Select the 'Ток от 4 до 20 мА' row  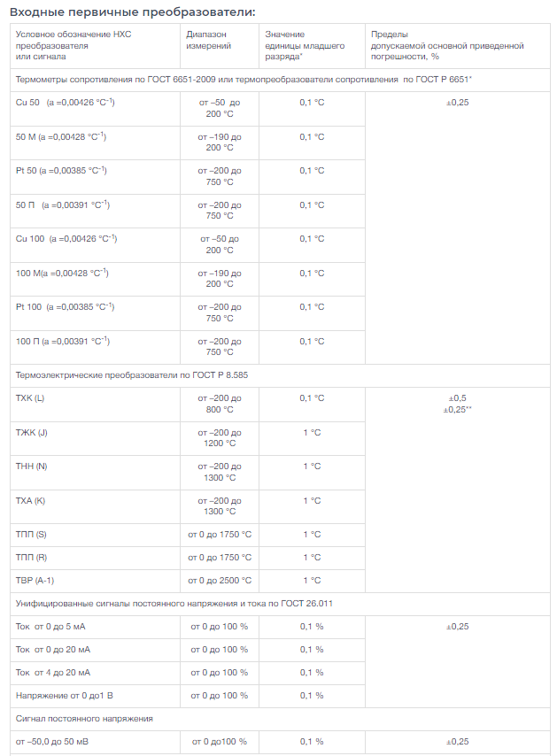(x=280, y=673)
